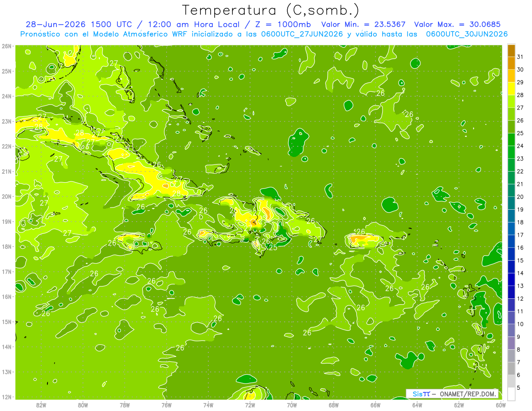
Task: Click the "68W" longitude axis label
Action: (x=334, y=405)
